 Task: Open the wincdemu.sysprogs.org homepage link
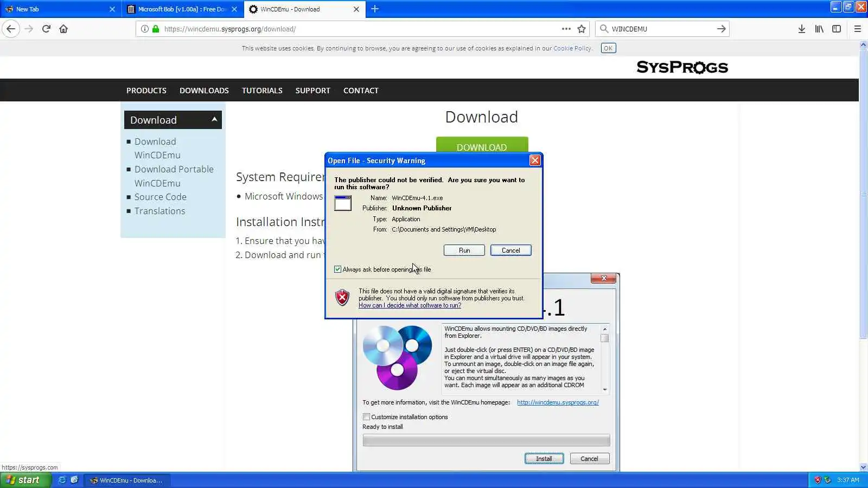point(558,402)
